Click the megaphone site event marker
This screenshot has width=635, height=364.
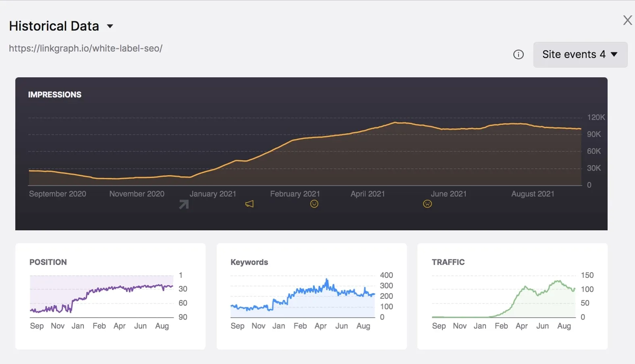[249, 204]
